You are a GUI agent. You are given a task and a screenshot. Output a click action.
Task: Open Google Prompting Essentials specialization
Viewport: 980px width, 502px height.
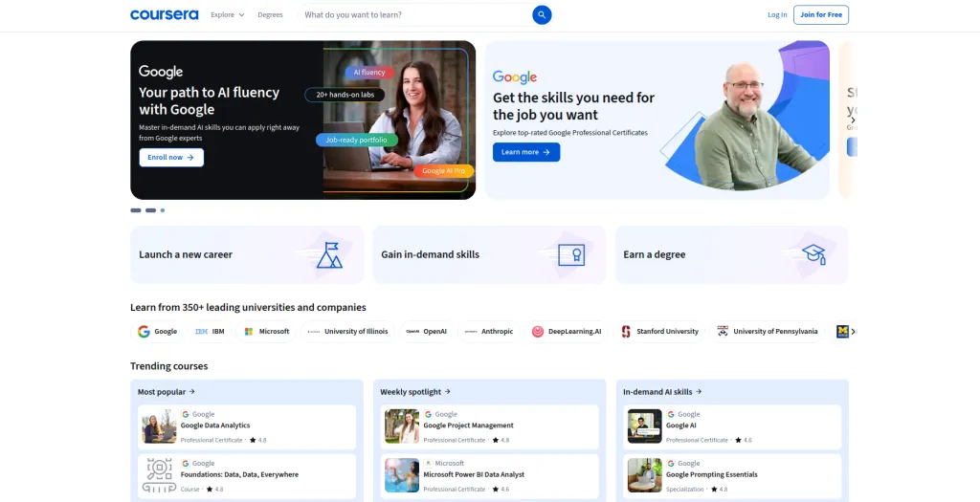(732, 476)
